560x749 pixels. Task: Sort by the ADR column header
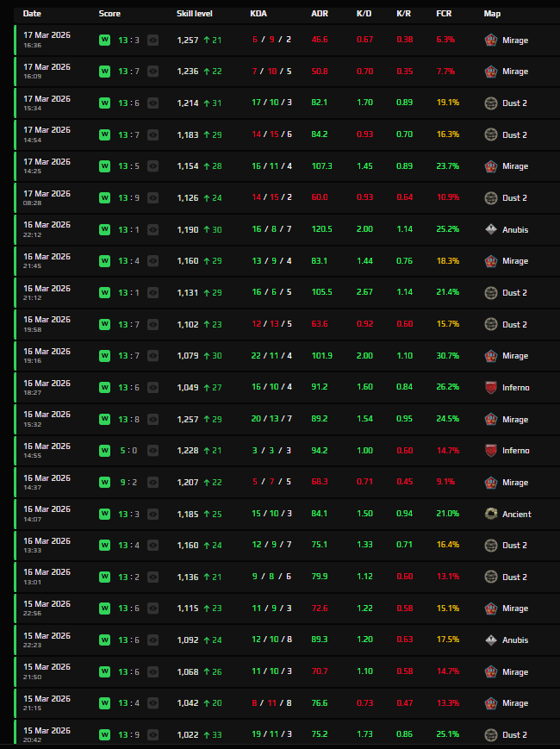coord(320,14)
